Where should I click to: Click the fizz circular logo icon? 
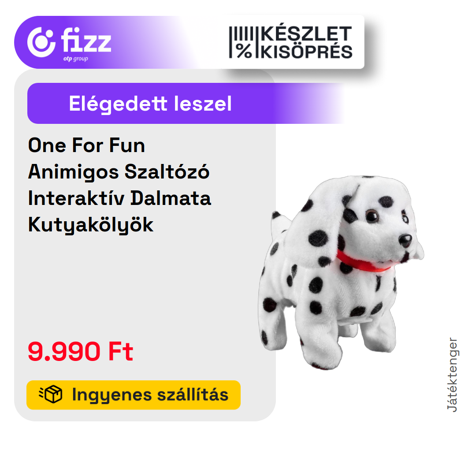[x=41, y=42]
